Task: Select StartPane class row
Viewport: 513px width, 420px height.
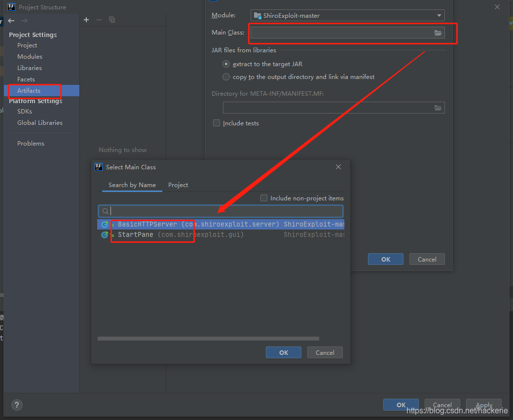Action: [x=221, y=235]
